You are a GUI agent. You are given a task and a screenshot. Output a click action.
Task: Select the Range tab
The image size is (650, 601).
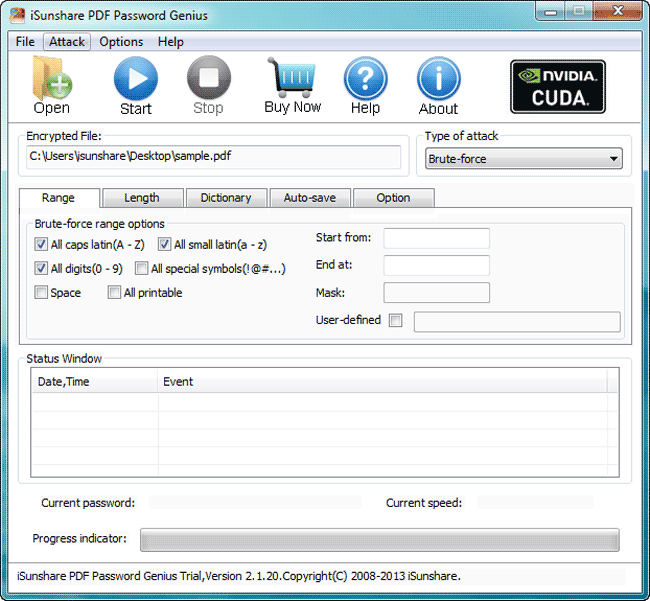coord(59,198)
